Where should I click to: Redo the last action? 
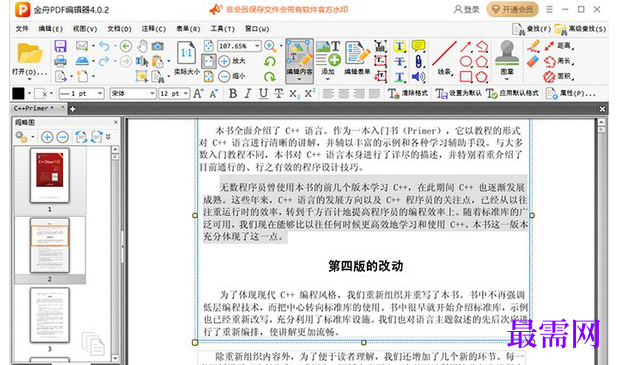[x=104, y=61]
